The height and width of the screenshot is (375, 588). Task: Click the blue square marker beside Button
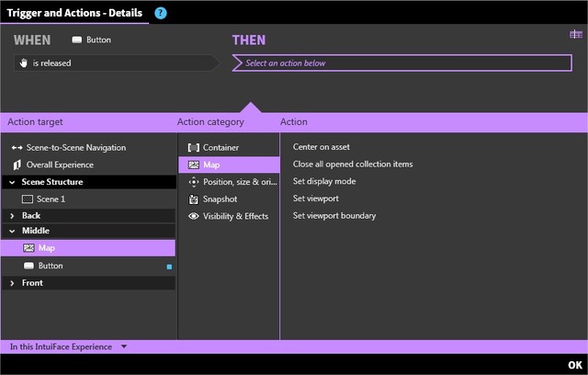[x=168, y=267]
